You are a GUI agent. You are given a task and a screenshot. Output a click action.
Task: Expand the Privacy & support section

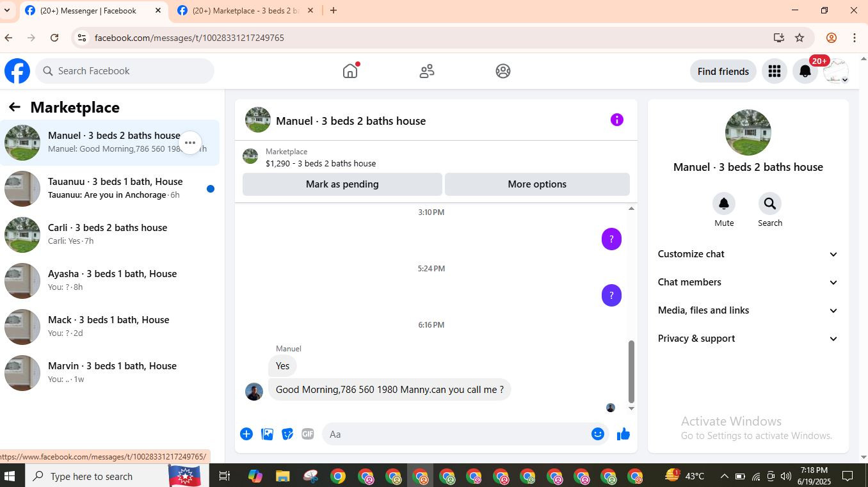(748, 339)
